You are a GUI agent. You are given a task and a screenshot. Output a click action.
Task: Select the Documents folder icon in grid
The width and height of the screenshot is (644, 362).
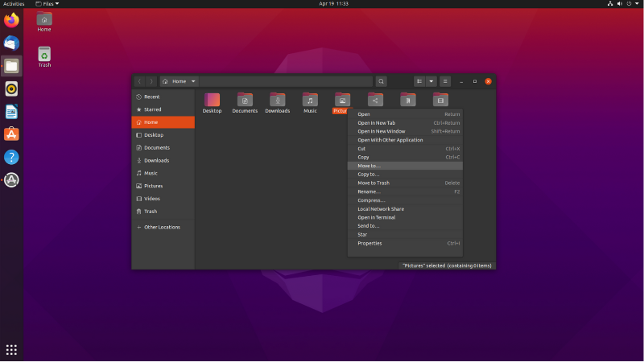pyautogui.click(x=245, y=101)
